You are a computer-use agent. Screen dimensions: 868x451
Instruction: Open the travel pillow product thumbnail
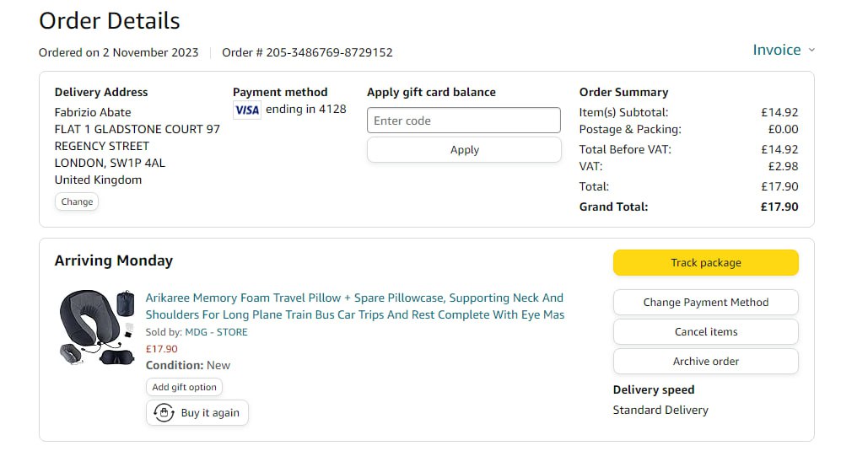[x=96, y=327]
